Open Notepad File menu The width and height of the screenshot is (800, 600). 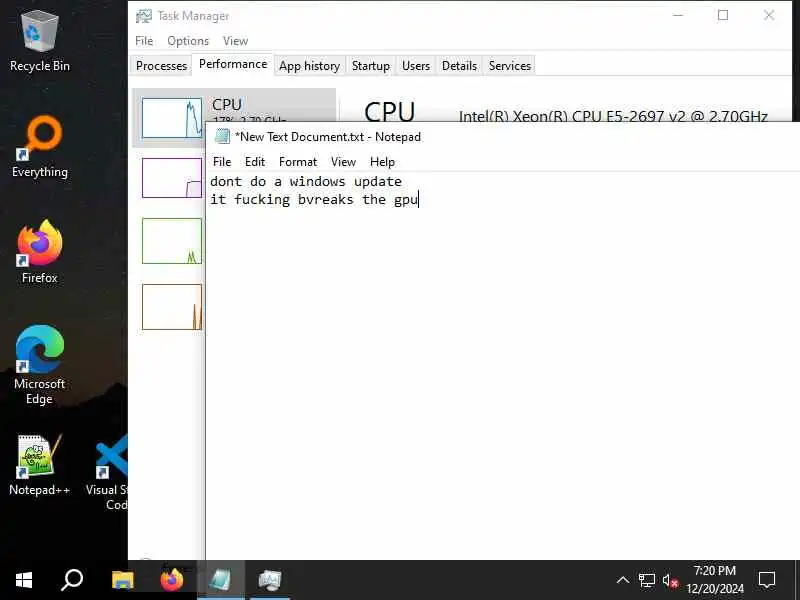coord(222,162)
